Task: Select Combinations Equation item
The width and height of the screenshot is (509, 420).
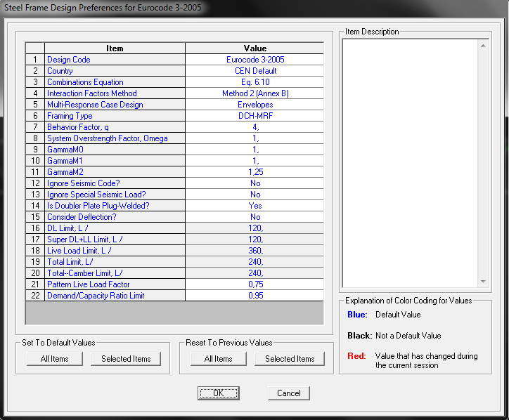Action: tap(115, 82)
